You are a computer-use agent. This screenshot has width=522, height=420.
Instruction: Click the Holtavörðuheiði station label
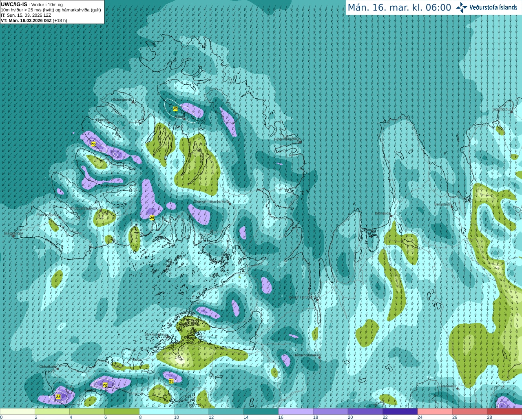tap(306, 355)
